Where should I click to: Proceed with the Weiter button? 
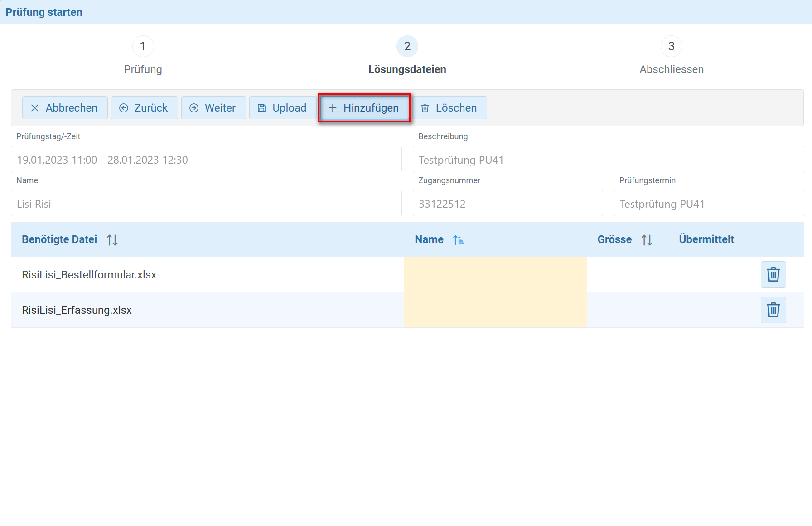point(213,108)
